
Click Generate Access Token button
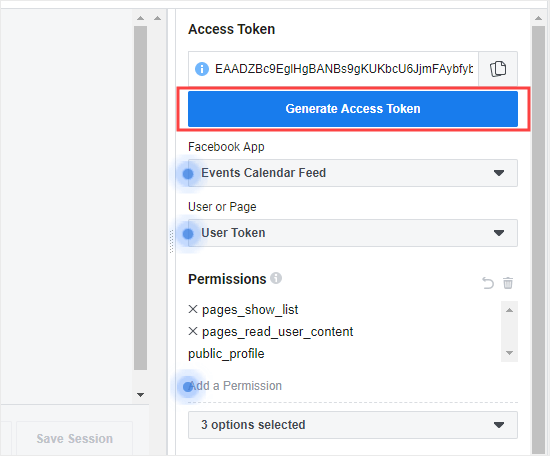pos(353,109)
